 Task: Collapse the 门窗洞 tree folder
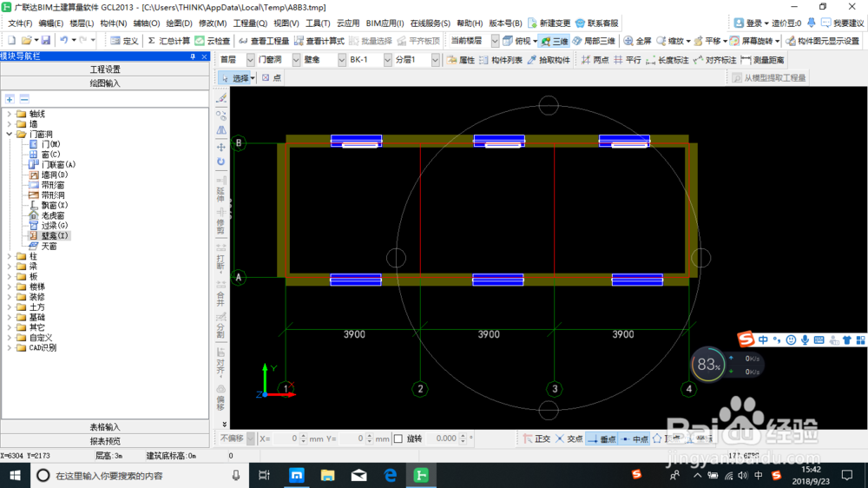pyautogui.click(x=10, y=135)
